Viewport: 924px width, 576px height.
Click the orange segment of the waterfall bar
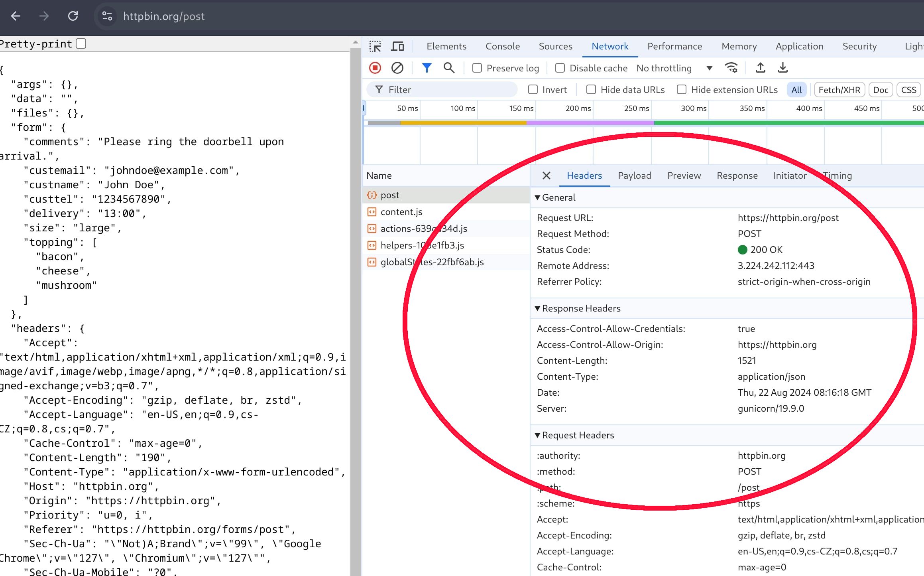click(x=463, y=123)
